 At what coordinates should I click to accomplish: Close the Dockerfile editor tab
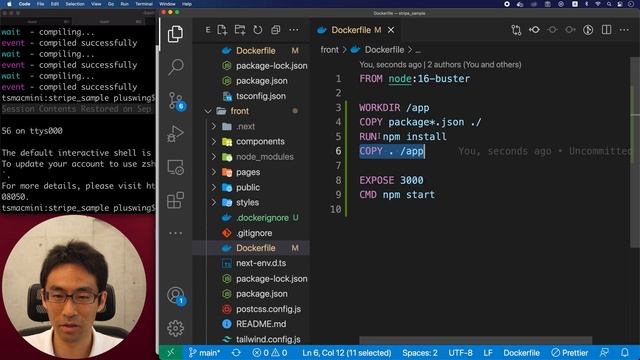(x=391, y=30)
